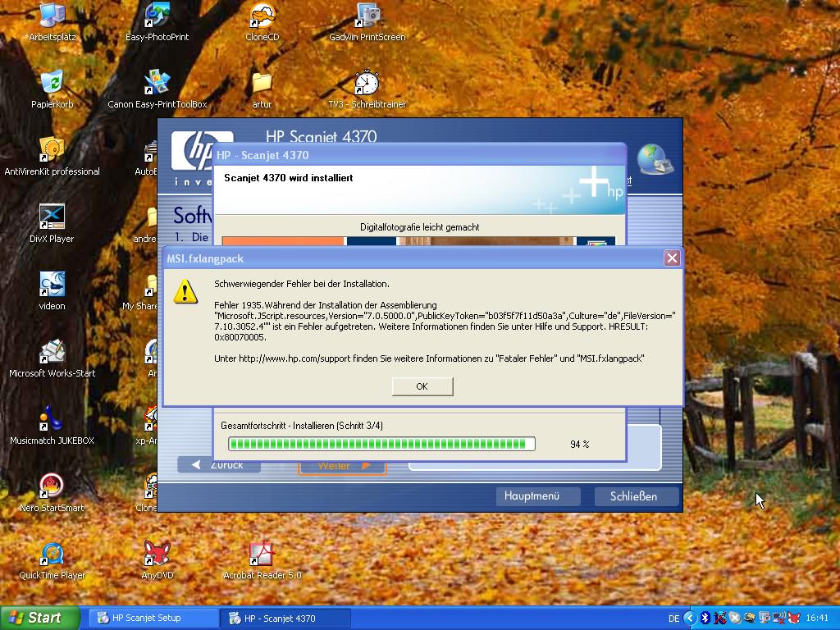The width and height of the screenshot is (840, 630).
Task: Click OK in the MSI.fxlangpack error dialog
Action: [422, 386]
